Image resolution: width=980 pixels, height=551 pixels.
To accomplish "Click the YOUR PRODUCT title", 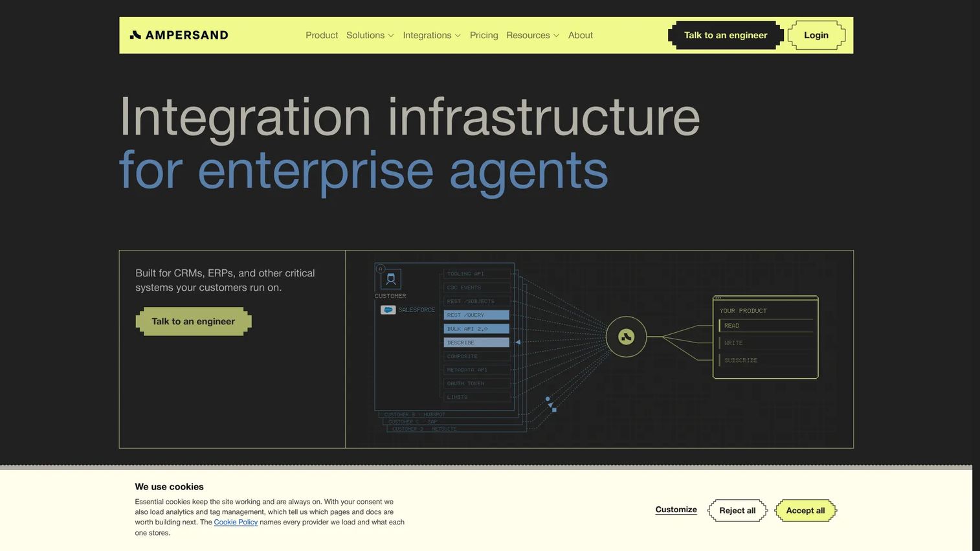I will tap(743, 311).
